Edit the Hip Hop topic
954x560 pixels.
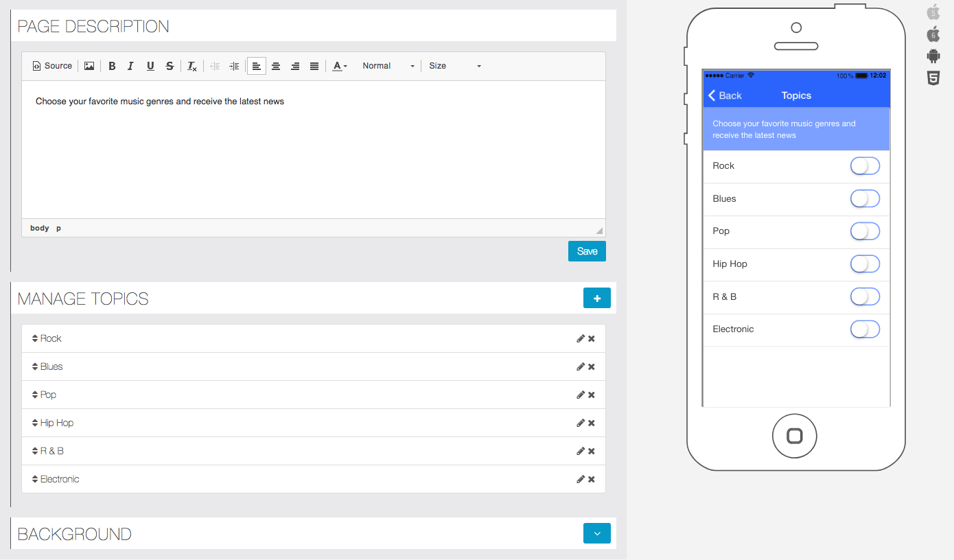(x=581, y=423)
